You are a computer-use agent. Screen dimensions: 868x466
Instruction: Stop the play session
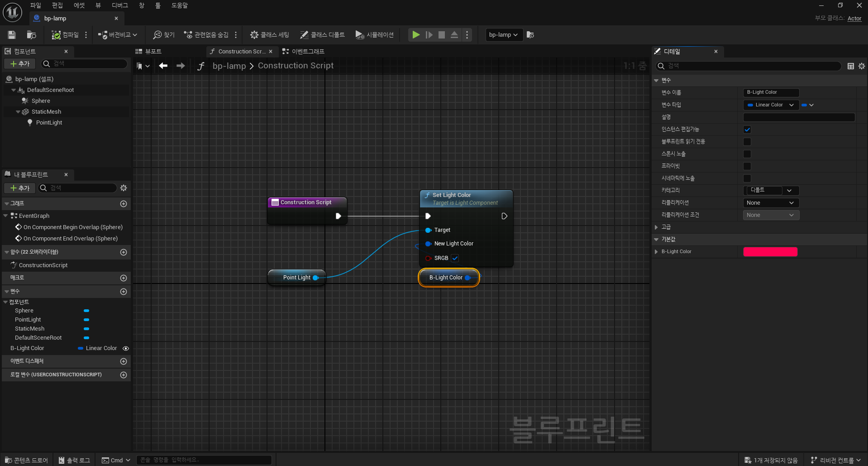click(442, 35)
